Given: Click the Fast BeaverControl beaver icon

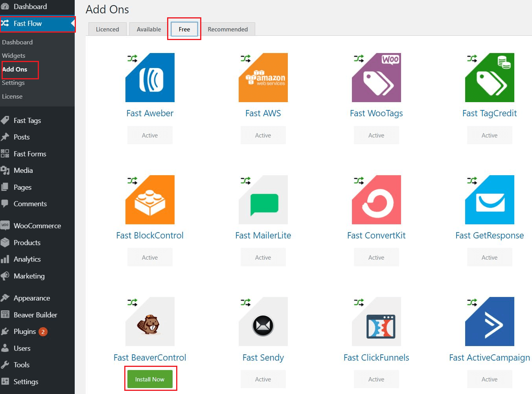Looking at the screenshot, I should coord(150,321).
